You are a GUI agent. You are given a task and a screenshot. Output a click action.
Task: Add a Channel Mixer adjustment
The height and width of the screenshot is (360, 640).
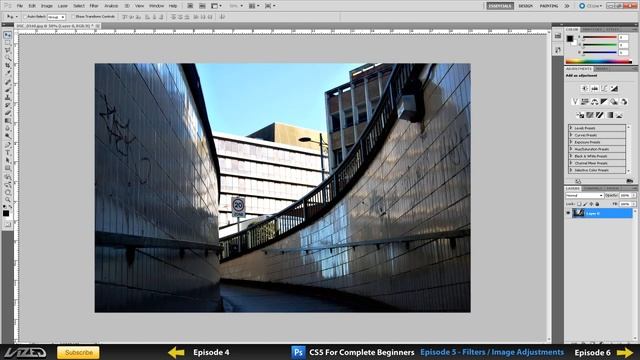pyautogui.click(x=624, y=101)
